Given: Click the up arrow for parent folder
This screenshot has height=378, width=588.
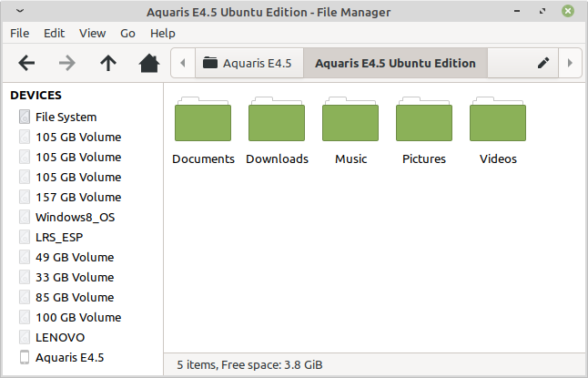Looking at the screenshot, I should 108,63.
